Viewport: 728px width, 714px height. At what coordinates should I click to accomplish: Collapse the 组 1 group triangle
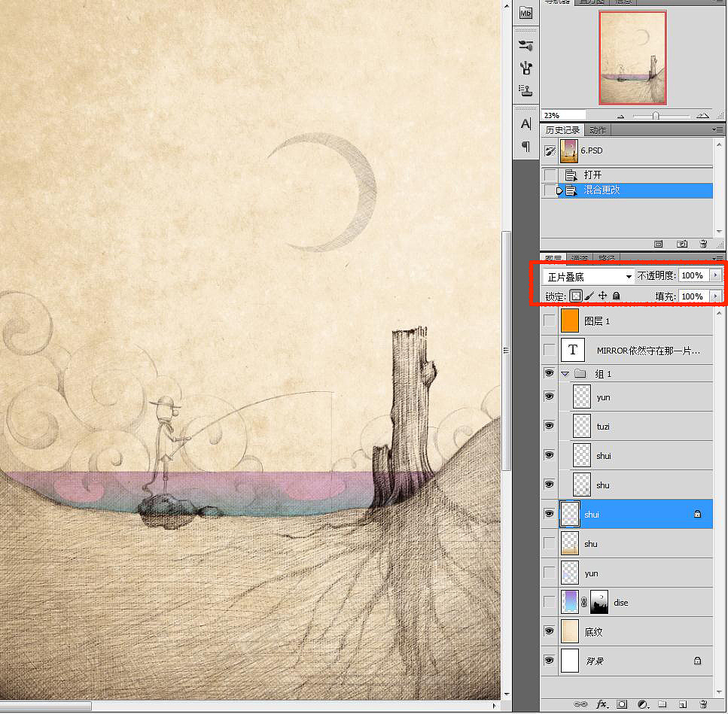pyautogui.click(x=565, y=373)
